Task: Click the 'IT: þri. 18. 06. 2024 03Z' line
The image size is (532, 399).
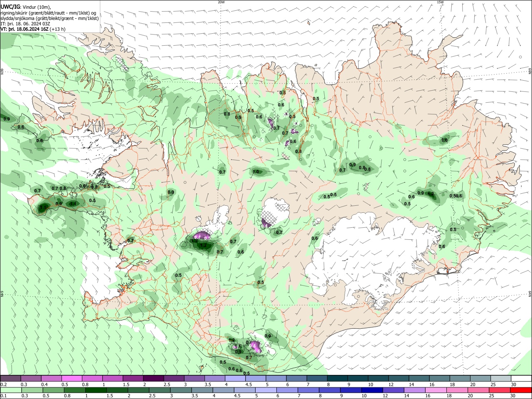Action: [x=25, y=24]
